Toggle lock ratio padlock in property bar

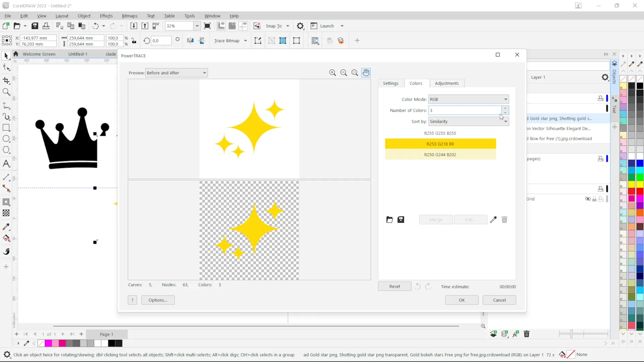(134, 41)
